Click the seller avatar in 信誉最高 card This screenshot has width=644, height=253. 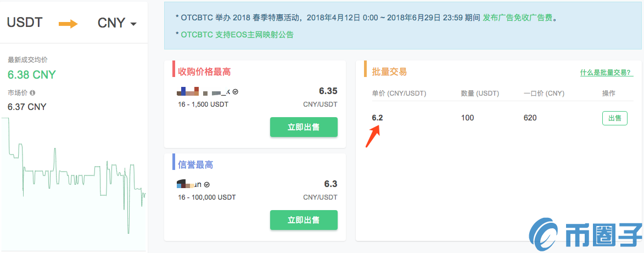pyautogui.click(x=184, y=184)
